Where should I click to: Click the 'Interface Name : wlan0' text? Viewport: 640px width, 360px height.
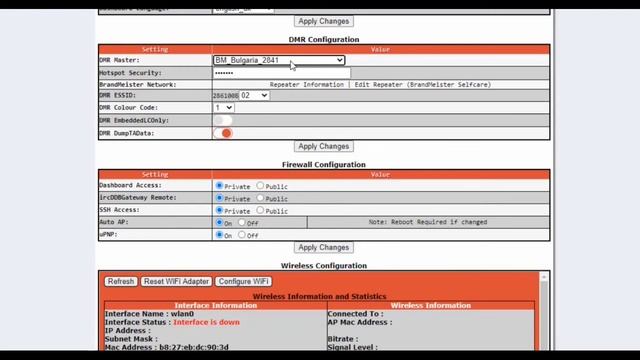(x=149, y=314)
